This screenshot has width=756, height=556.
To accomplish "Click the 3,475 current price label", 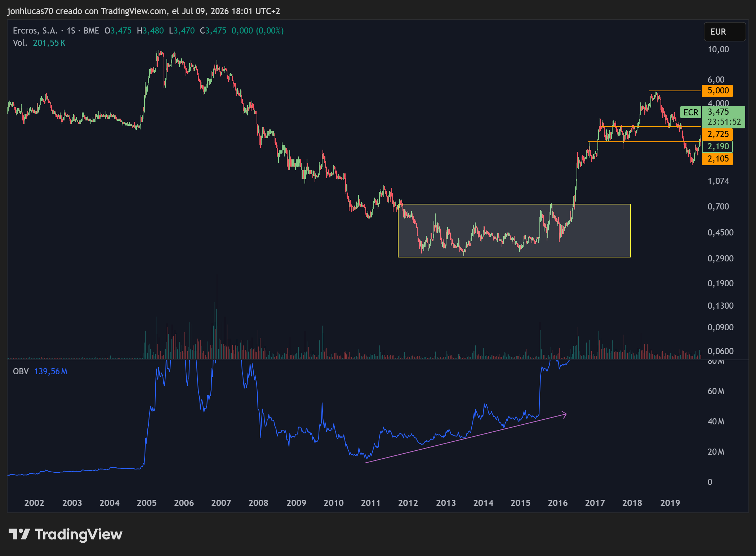I will tap(718, 112).
